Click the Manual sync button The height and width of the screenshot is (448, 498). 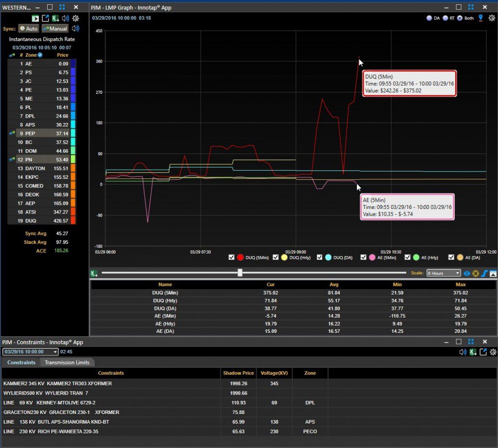pyautogui.click(x=55, y=29)
